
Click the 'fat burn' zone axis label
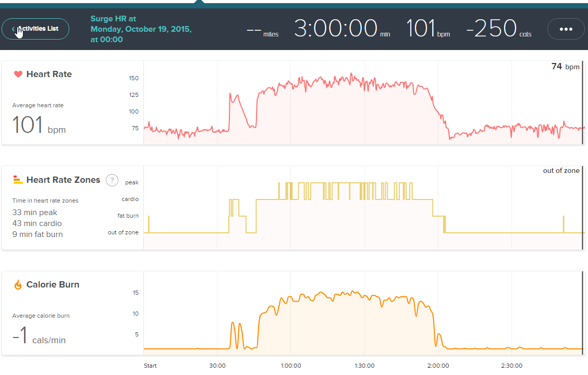click(128, 216)
